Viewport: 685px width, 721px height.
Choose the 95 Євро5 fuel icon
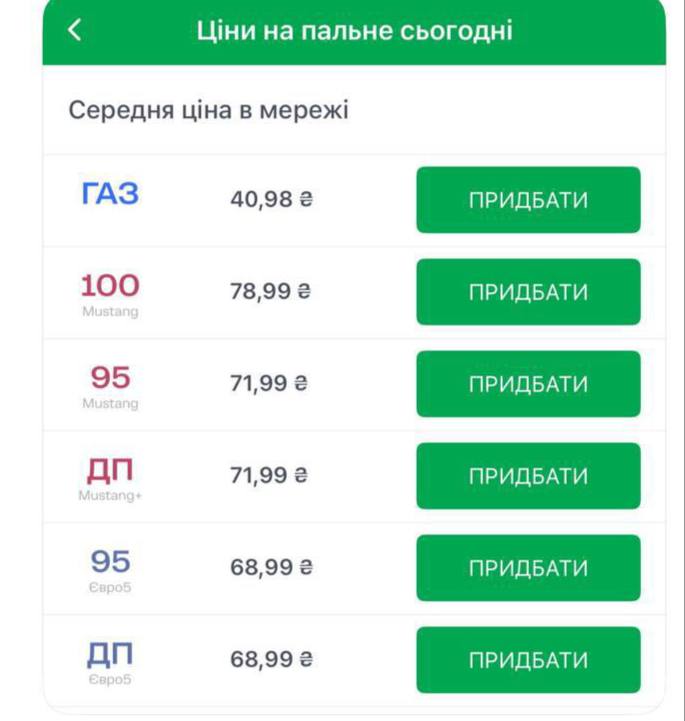110,569
